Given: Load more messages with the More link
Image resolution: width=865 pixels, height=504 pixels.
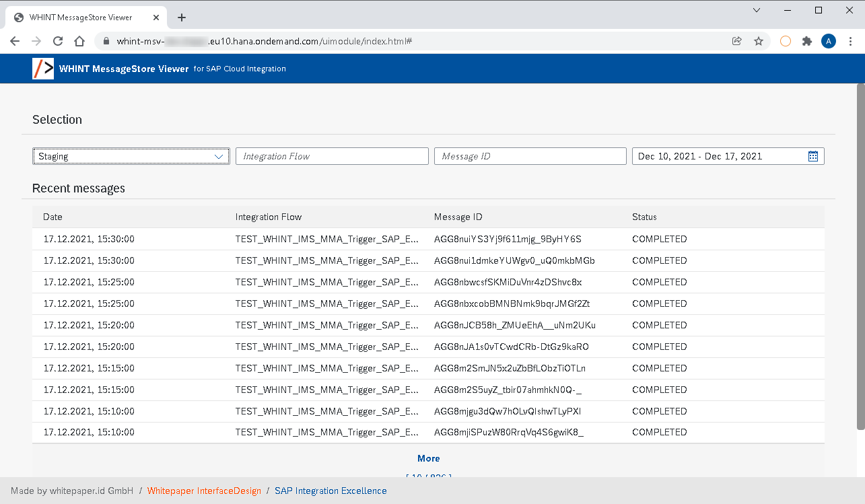Looking at the screenshot, I should click(x=429, y=458).
